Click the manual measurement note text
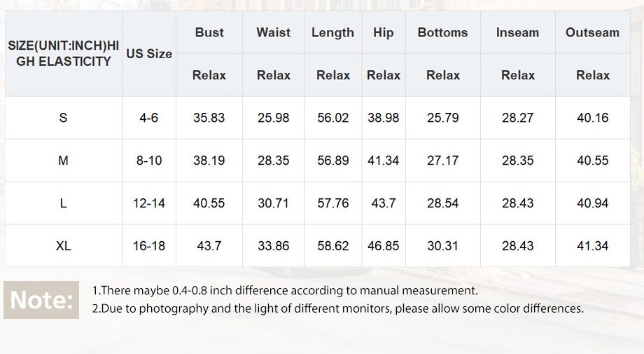Viewport: 644px width, 354px height. [285, 291]
